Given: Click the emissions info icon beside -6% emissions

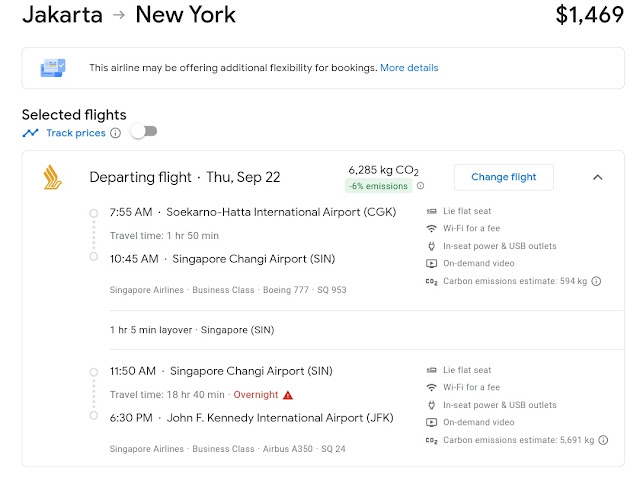Looking at the screenshot, I should 420,186.
